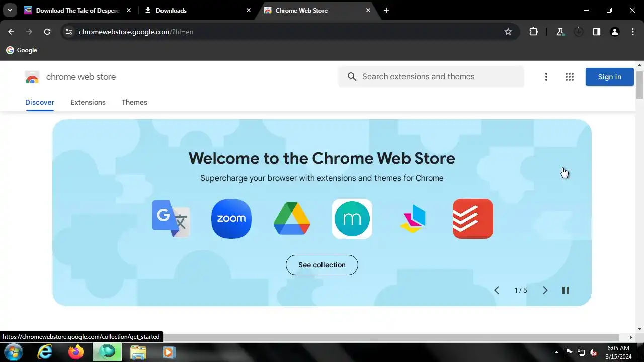644x362 pixels.
Task: Open the file explorer taskbar icon
Action: 138,352
